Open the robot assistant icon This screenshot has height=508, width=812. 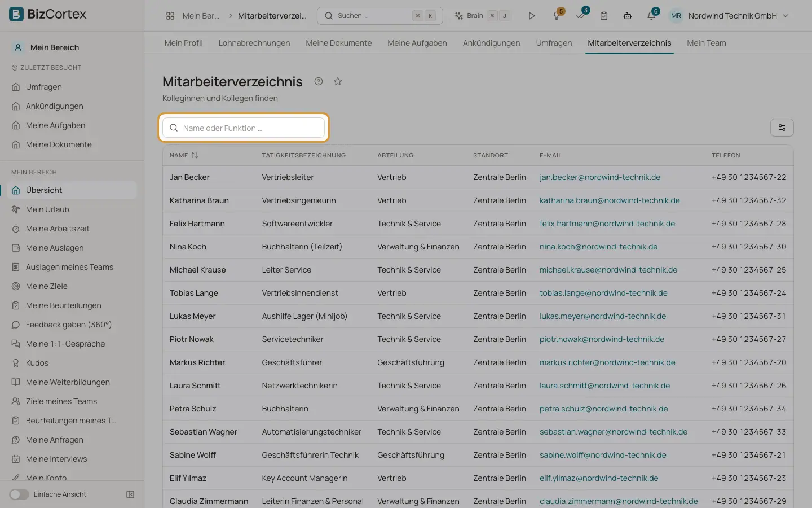pos(628,16)
